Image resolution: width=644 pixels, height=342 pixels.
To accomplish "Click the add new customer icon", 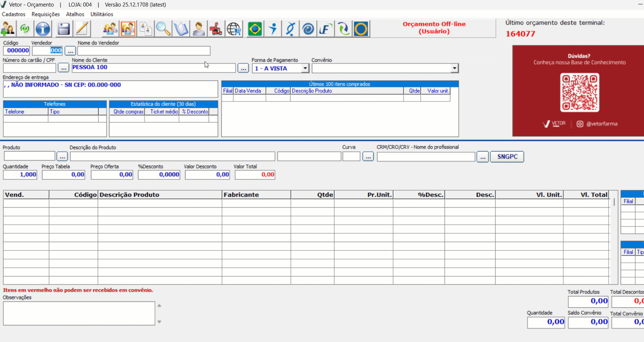I will pyautogui.click(x=8, y=29).
